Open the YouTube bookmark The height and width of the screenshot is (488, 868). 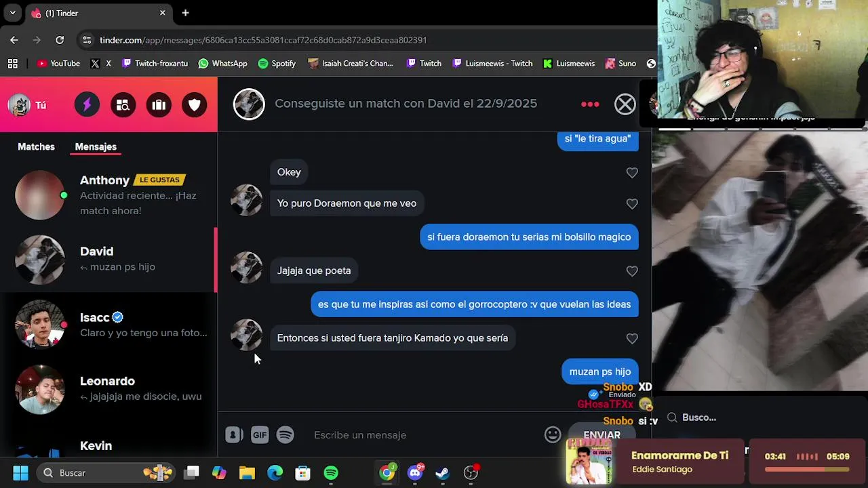[x=58, y=64]
